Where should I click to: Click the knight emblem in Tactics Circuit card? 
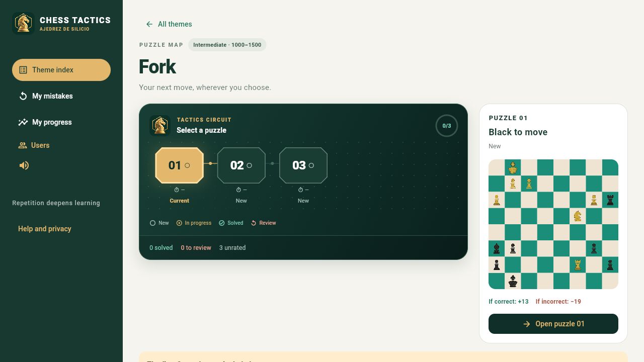160,126
